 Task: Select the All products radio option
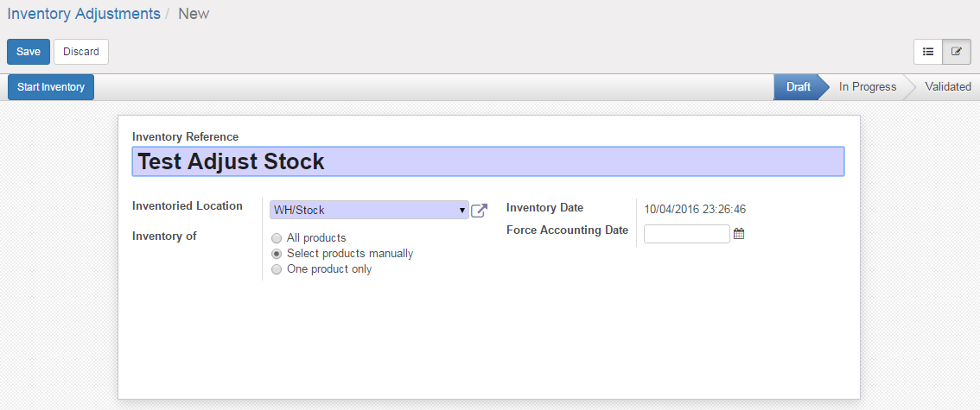tap(277, 238)
